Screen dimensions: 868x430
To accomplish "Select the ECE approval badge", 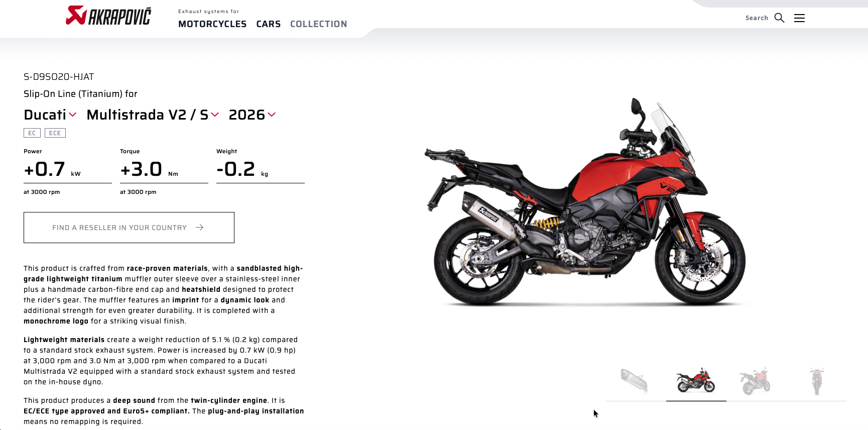I will pos(55,133).
